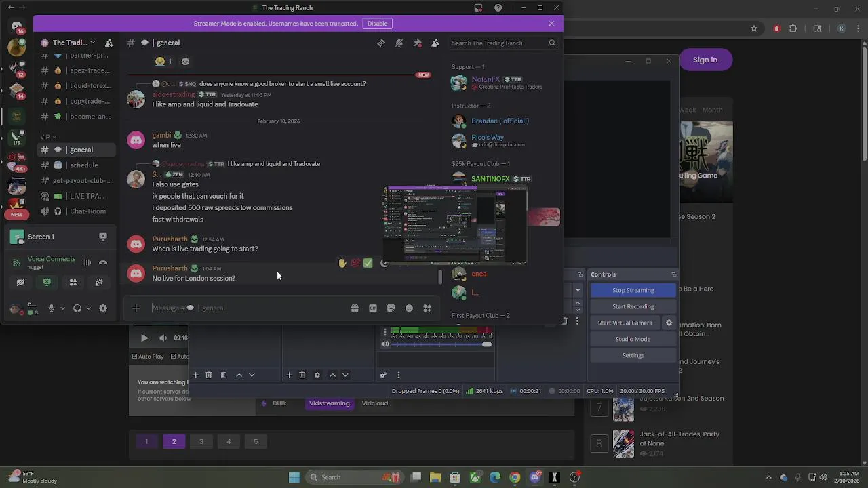The height and width of the screenshot is (488, 868).
Task: Stop screen sharing button in voice panel
Action: pos(47,283)
